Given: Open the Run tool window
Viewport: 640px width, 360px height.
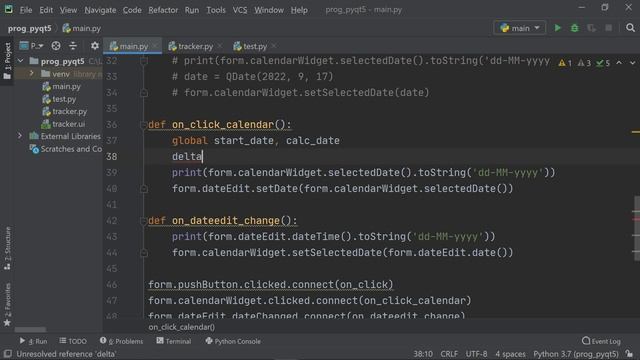Looking at the screenshot, I should (x=33, y=341).
